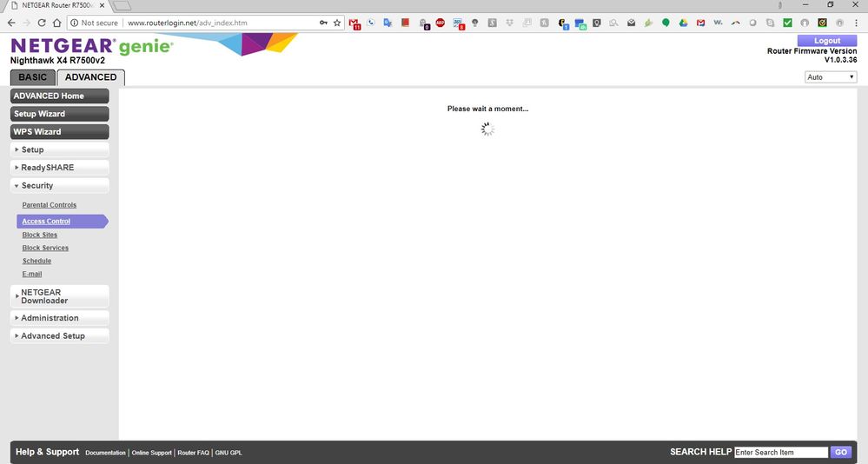This screenshot has height=464, width=868.
Task: Open Parental Controls link
Action: point(50,205)
